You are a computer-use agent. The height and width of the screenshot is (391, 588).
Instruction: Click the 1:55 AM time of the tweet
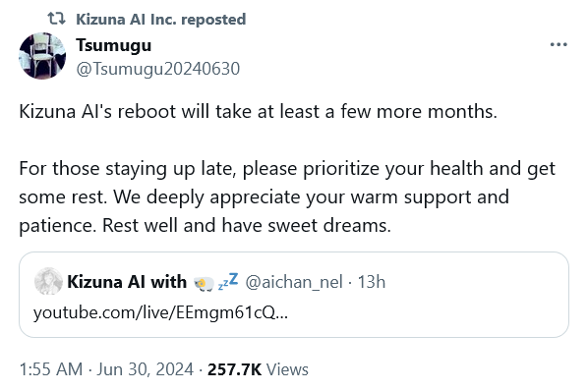(x=51, y=369)
